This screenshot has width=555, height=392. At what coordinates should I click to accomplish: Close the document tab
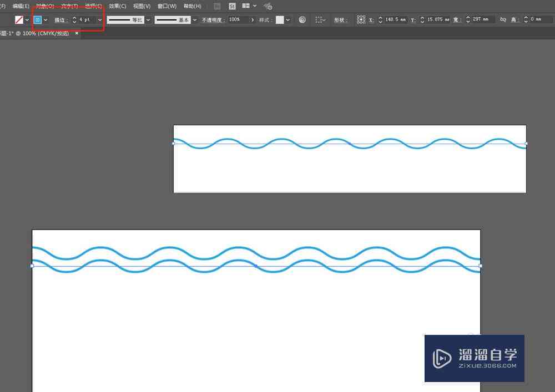pos(77,33)
